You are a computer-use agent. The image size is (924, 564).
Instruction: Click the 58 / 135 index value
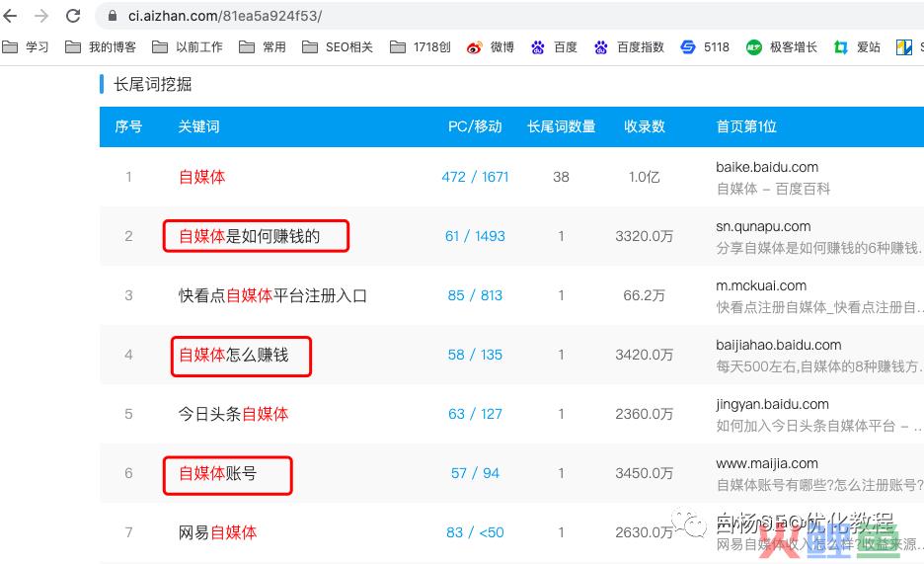click(x=475, y=355)
